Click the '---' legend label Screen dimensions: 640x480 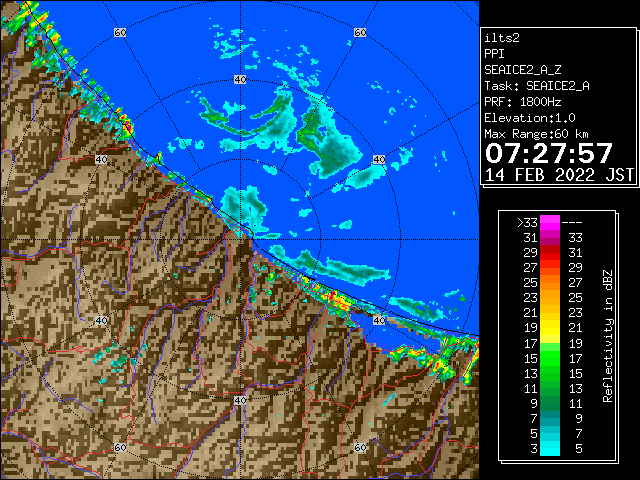pyautogui.click(x=572, y=223)
